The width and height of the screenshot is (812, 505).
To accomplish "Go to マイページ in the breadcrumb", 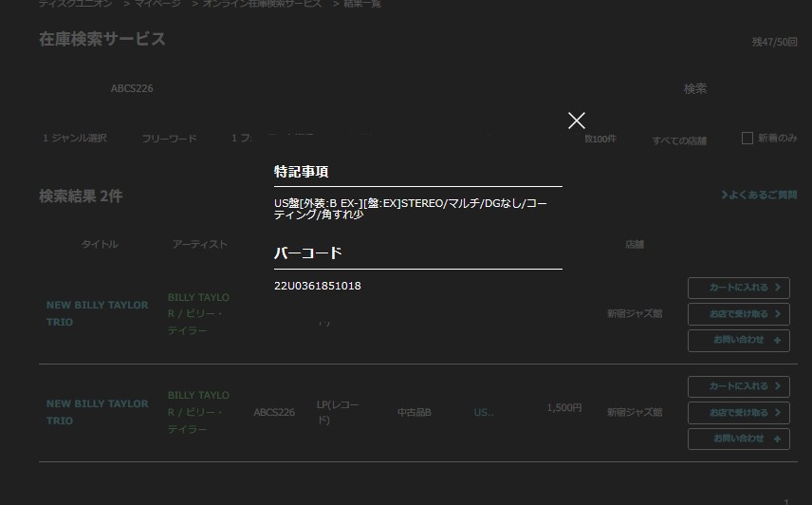I will [157, 5].
